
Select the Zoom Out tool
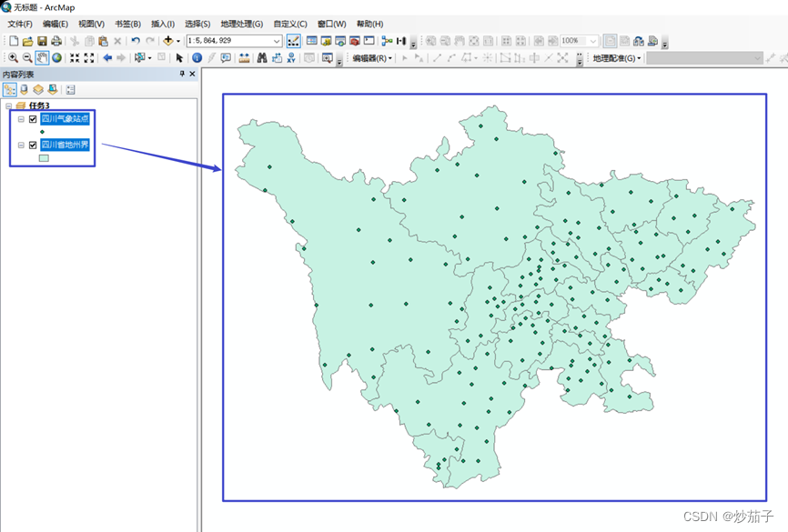tap(27, 58)
